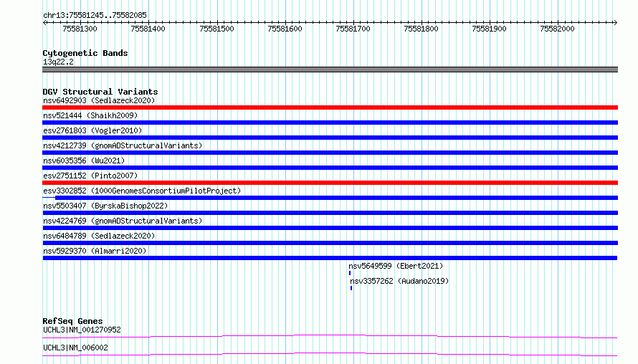Open variant nsv5649599 (Ebert2021) label
This screenshot has width=638, height=364.
point(396,266)
